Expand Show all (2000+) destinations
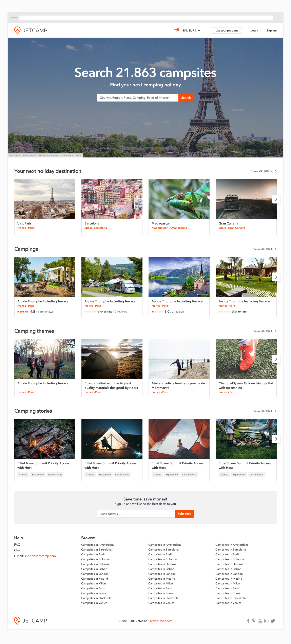The image size is (291, 644). pyautogui.click(x=264, y=171)
